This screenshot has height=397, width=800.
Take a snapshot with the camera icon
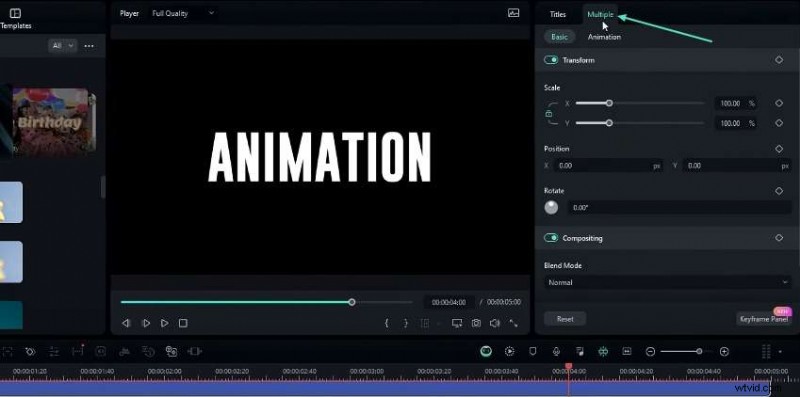tap(476, 323)
